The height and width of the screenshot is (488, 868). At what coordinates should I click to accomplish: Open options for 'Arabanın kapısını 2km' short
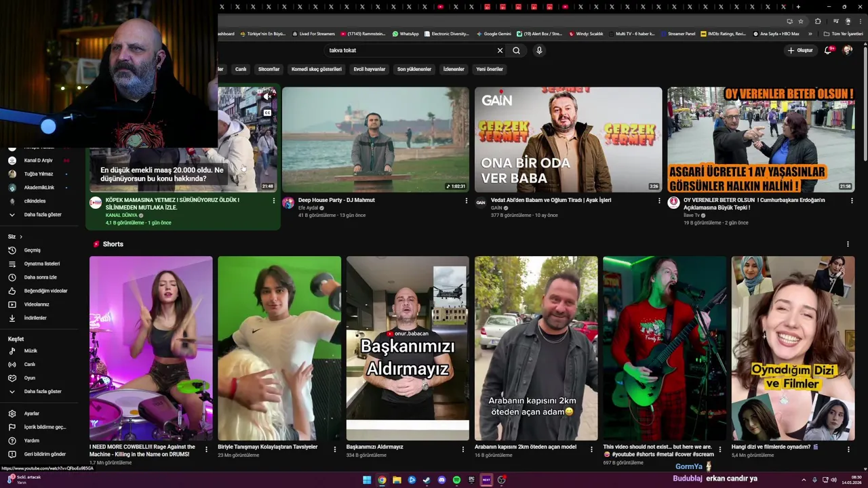click(x=591, y=449)
